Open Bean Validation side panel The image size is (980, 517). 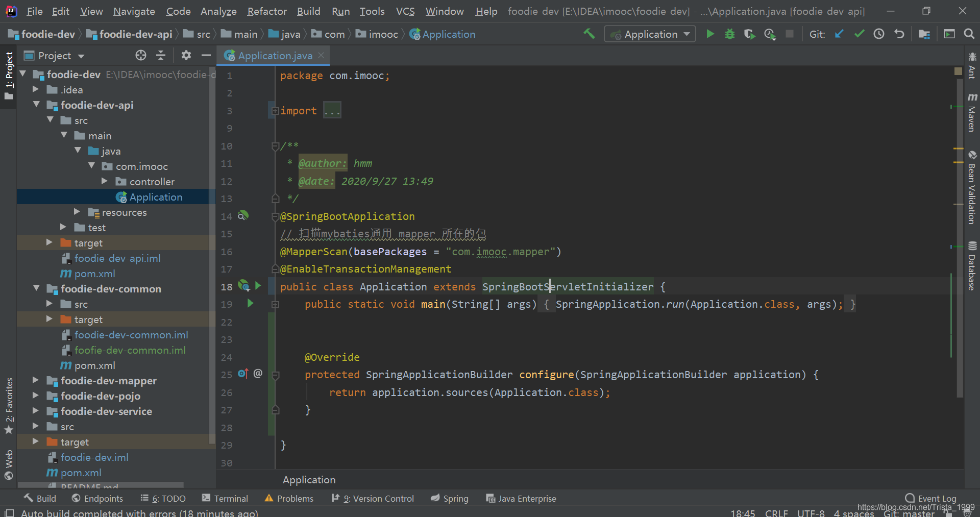[972, 188]
